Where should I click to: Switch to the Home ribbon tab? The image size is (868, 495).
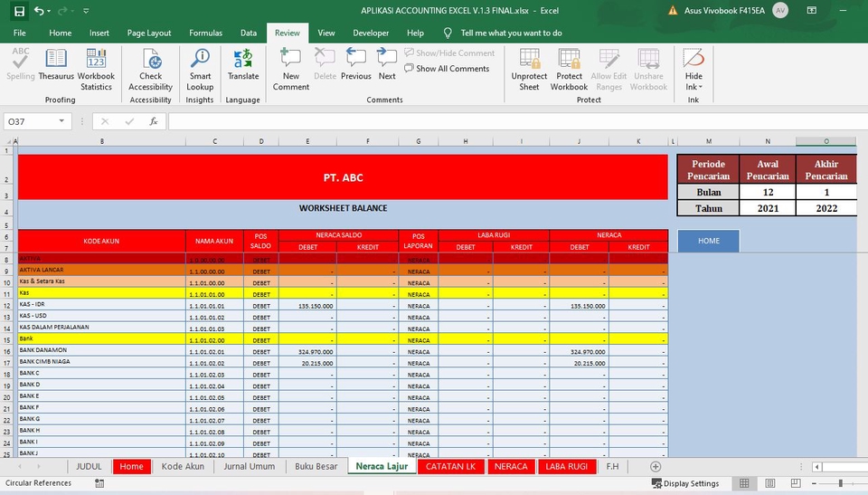[60, 33]
